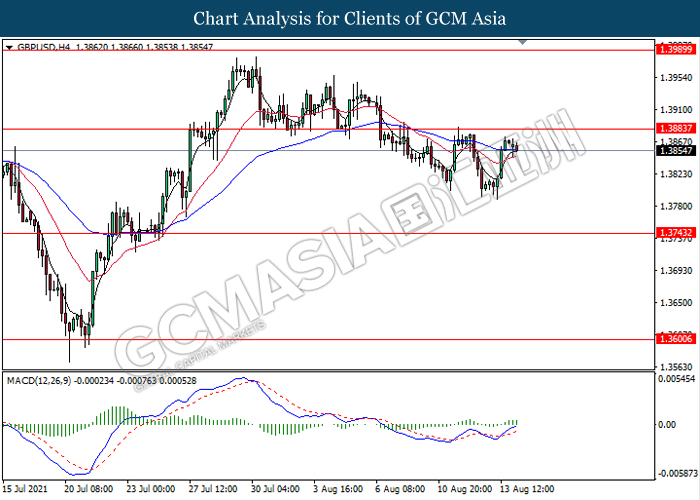This screenshot has width=700, height=500.
Task: Click the 1.39100 price scale value
Action: click(x=676, y=110)
